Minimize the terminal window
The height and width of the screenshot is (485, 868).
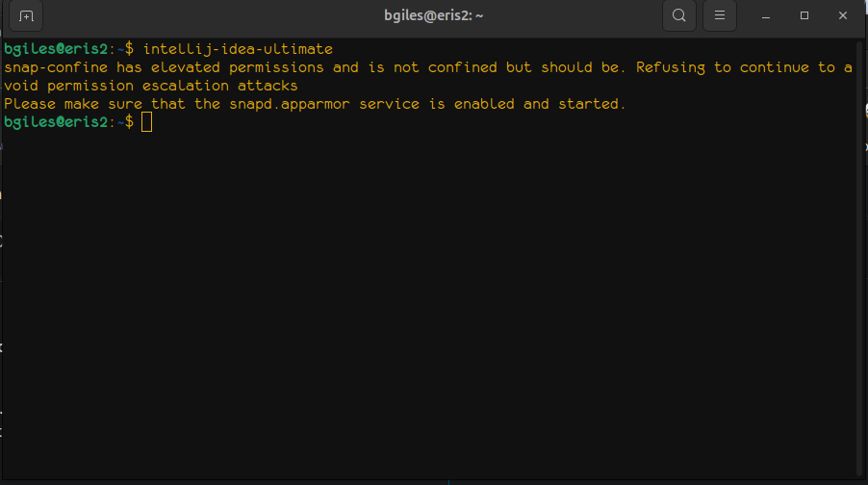click(768, 16)
